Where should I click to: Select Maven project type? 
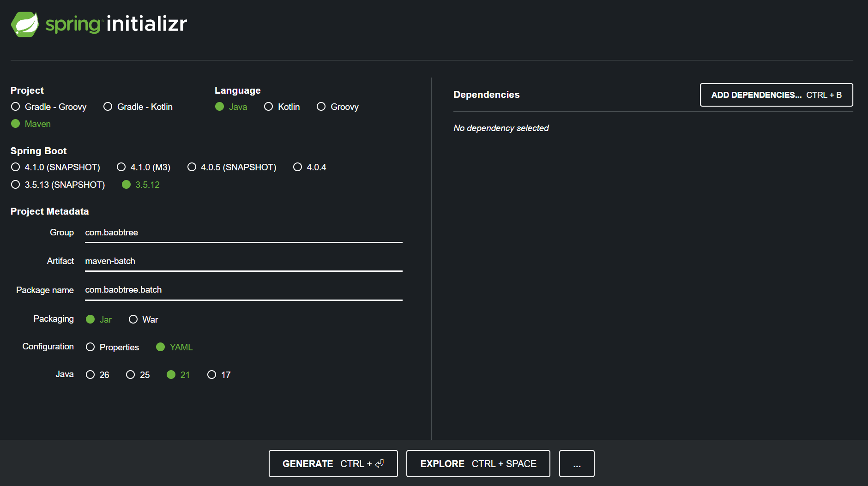click(x=31, y=124)
